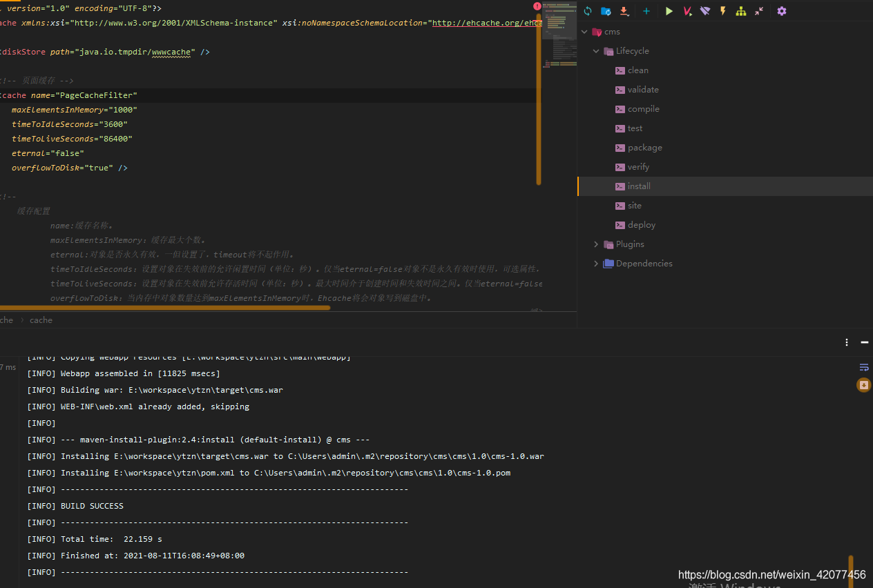Select the package lifecycle goal
Viewport: 873px width, 588px height.
(645, 148)
